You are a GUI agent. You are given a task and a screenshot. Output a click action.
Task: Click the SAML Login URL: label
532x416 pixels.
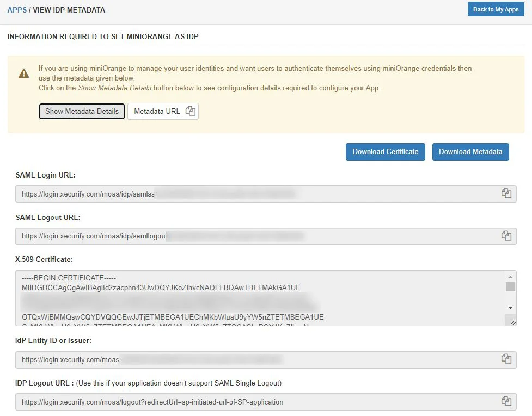pos(45,175)
